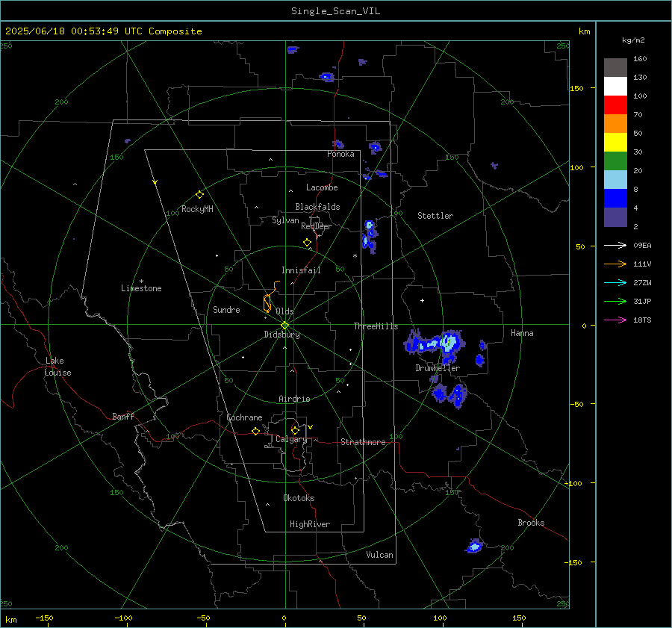Click the kg/m2 unit label

pyautogui.click(x=633, y=40)
